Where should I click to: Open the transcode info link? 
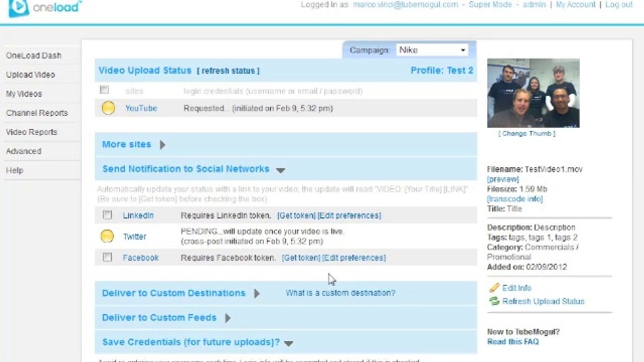515,199
